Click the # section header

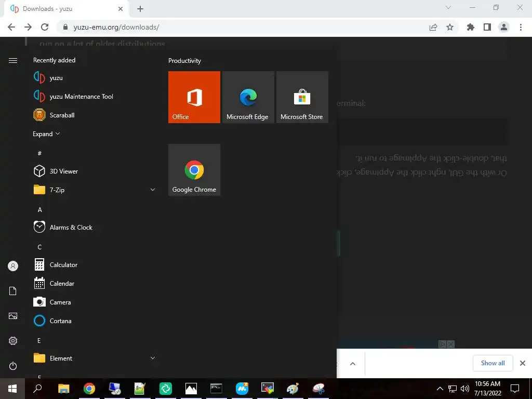[x=39, y=153]
